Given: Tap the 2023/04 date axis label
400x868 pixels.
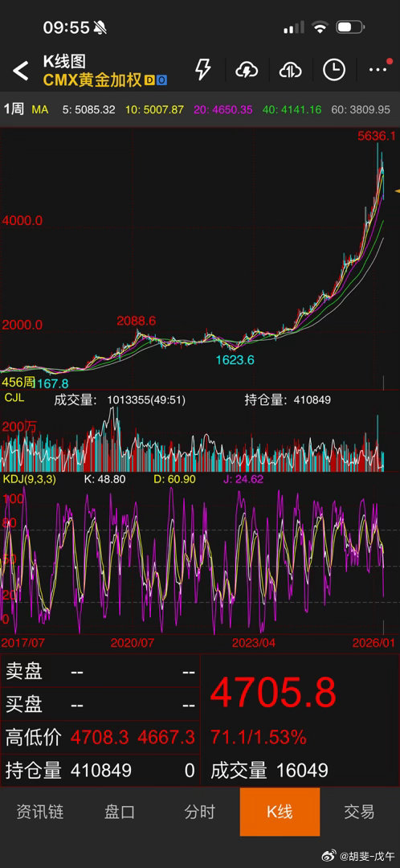Looking at the screenshot, I should 254,643.
